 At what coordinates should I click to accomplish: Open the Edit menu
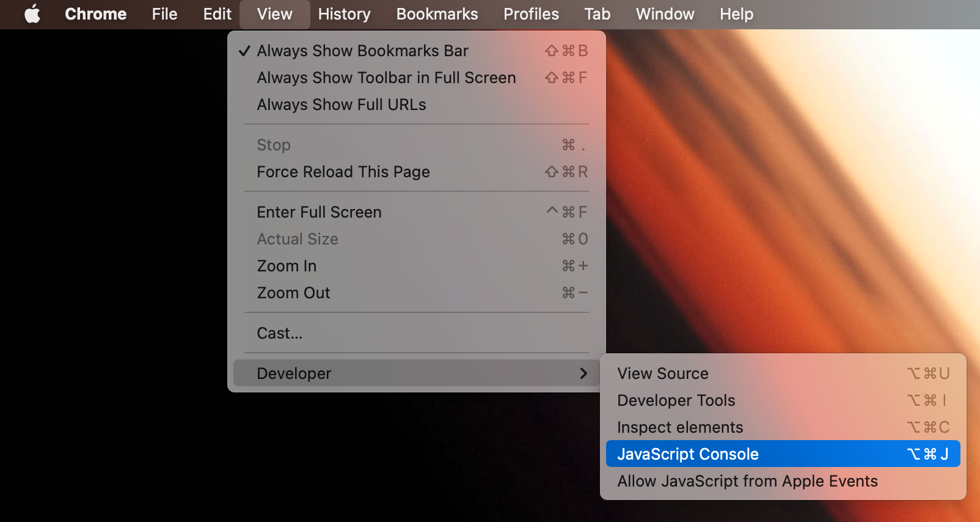point(218,14)
